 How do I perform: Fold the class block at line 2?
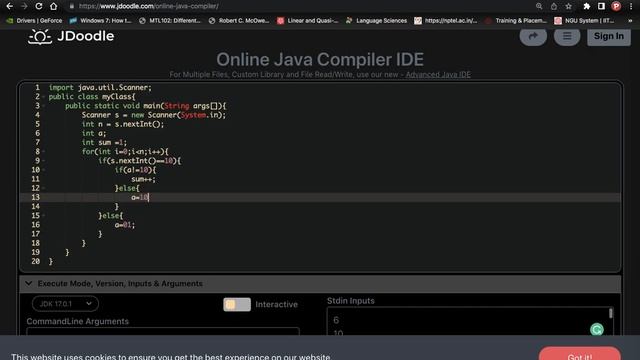click(43, 97)
